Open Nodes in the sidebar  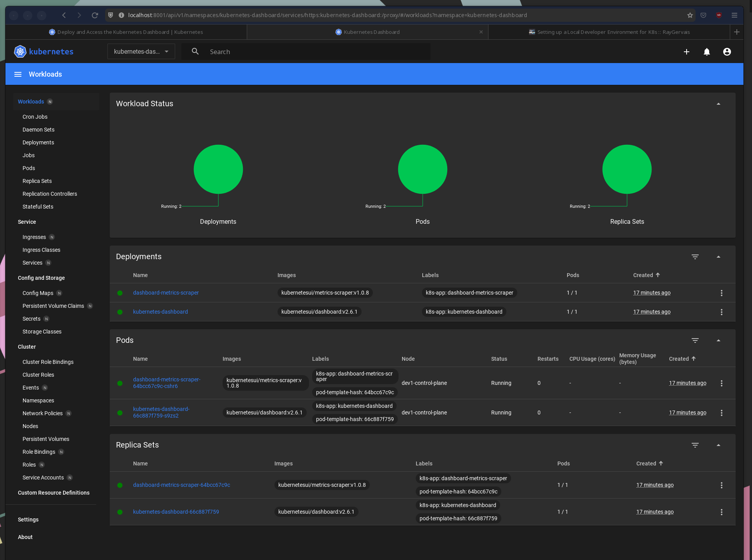(30, 426)
